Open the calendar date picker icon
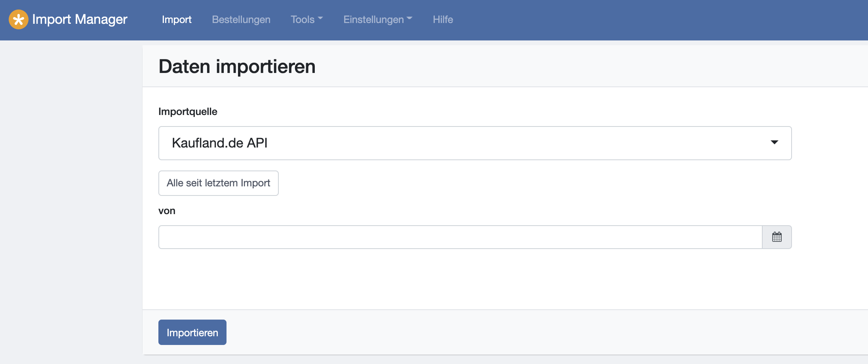868x364 pixels. 777,237
